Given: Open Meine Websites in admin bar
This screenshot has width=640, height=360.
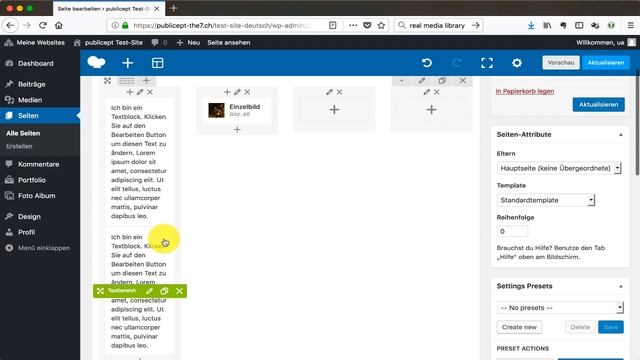Looking at the screenshot, I should (34, 42).
